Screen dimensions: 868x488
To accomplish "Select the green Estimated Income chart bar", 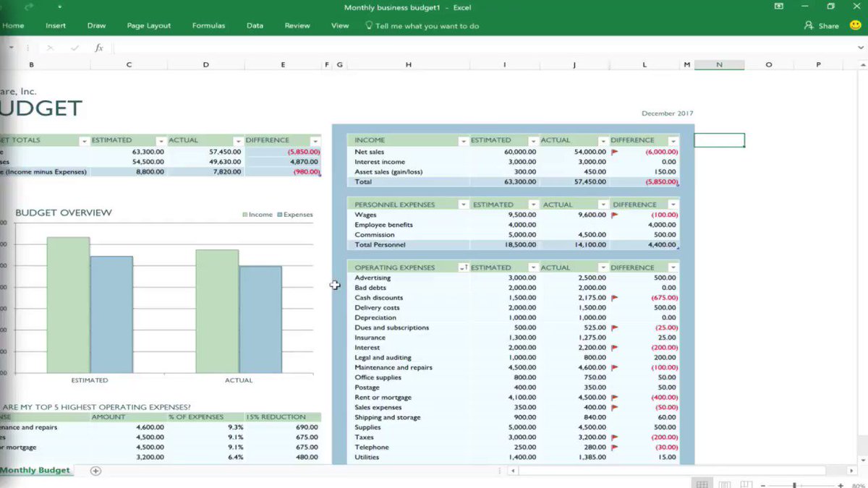I will point(69,305).
